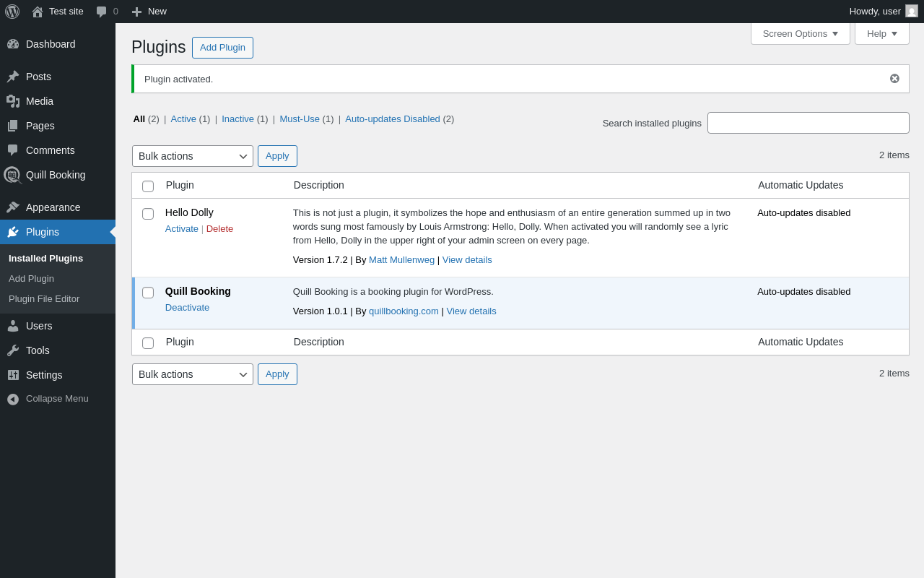The image size is (924, 578).
Task: Click the Test site link
Action: [66, 12]
